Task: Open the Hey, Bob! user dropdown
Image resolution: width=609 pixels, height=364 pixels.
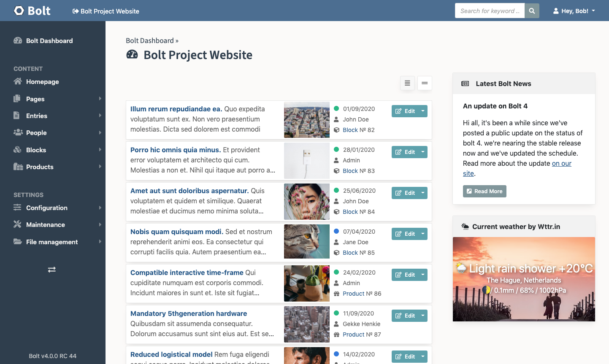Action: coord(574,11)
